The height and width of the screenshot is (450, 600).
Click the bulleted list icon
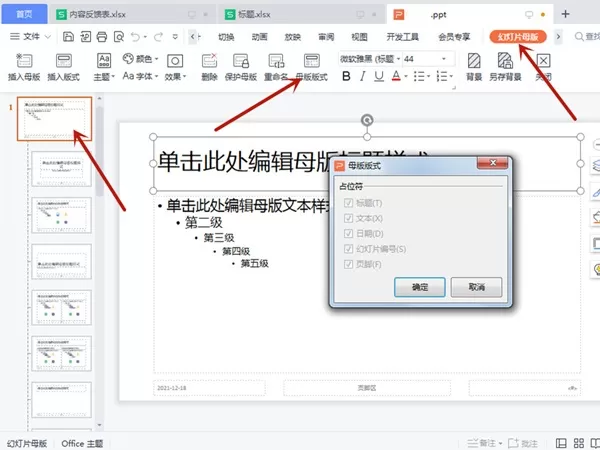coord(419,76)
